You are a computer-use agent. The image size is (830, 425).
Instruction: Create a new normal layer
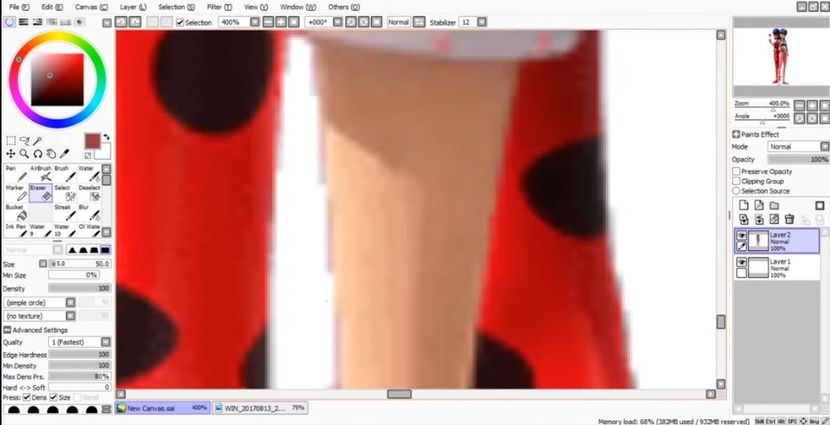point(744,205)
